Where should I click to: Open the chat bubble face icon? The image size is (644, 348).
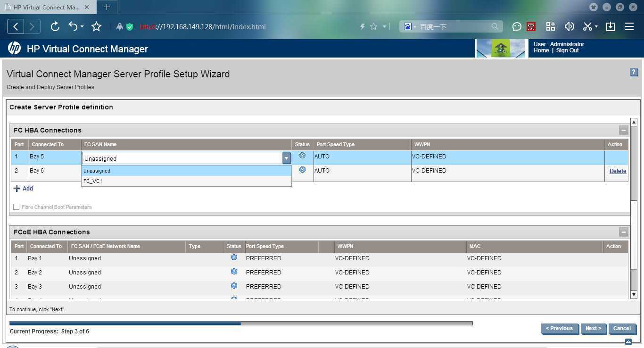[x=517, y=26]
